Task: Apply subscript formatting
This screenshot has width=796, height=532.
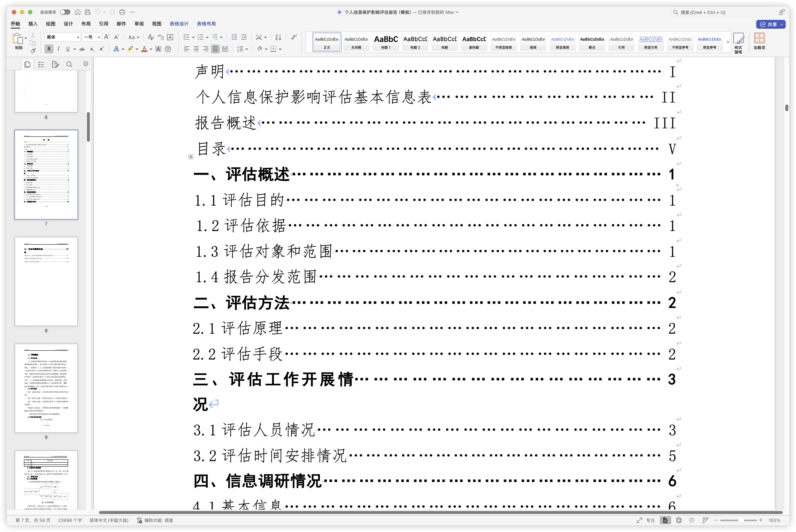Action: click(x=92, y=49)
